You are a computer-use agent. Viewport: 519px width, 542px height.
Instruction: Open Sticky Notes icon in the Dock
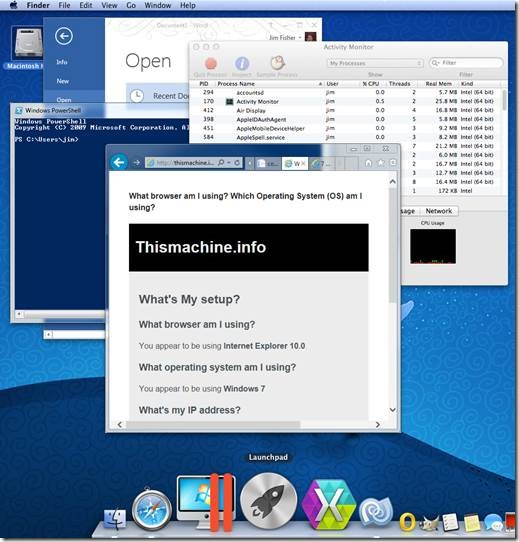click(x=472, y=522)
